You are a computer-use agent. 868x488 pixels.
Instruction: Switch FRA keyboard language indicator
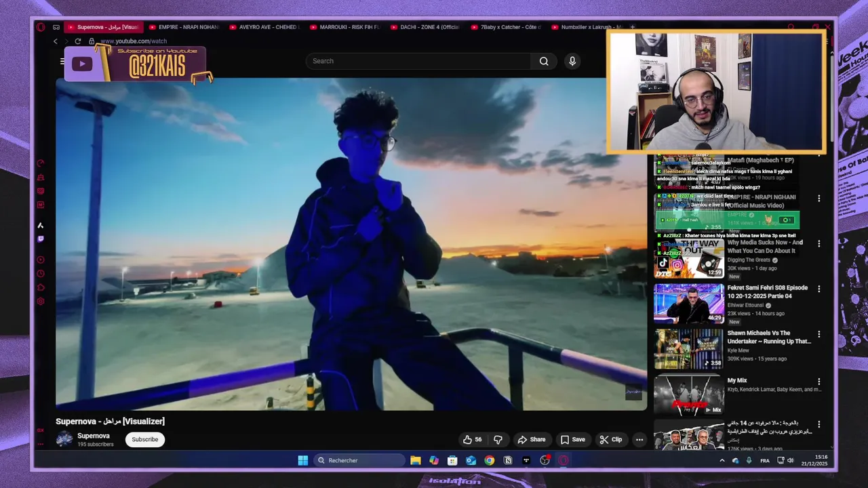[765, 460]
